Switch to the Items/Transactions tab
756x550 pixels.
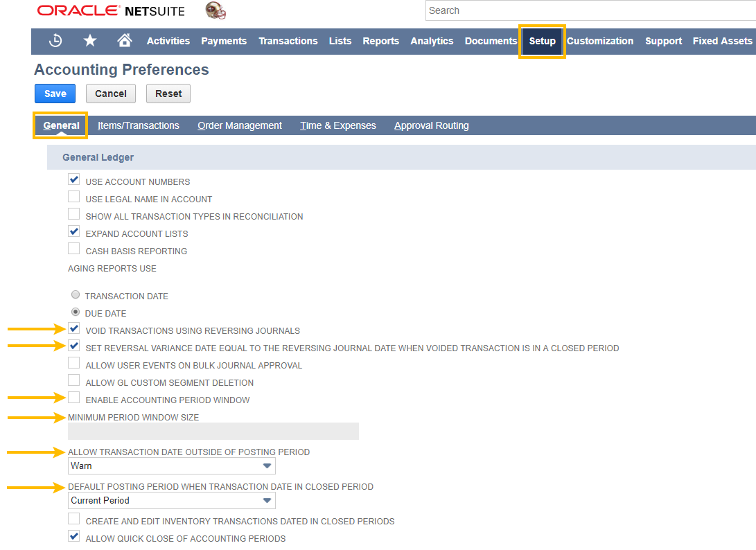139,125
